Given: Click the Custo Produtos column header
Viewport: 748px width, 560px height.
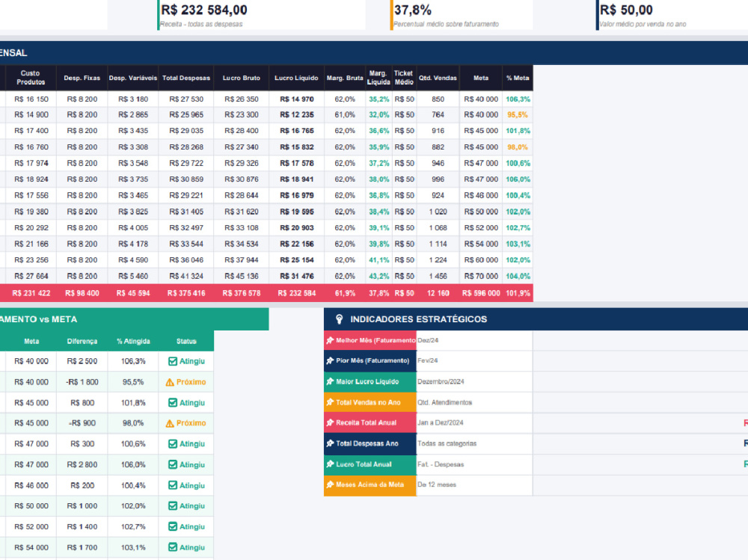Looking at the screenshot, I should click(31, 78).
